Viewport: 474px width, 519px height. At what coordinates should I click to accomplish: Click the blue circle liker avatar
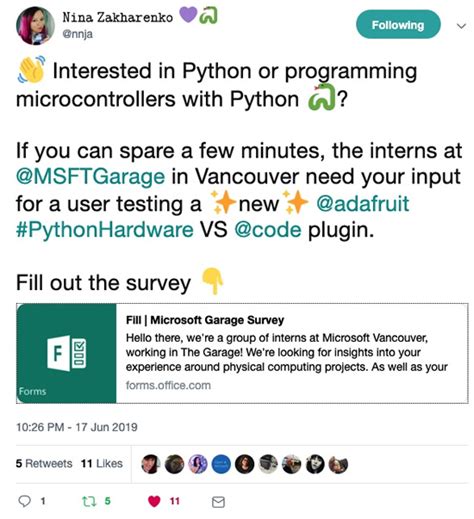point(221,464)
